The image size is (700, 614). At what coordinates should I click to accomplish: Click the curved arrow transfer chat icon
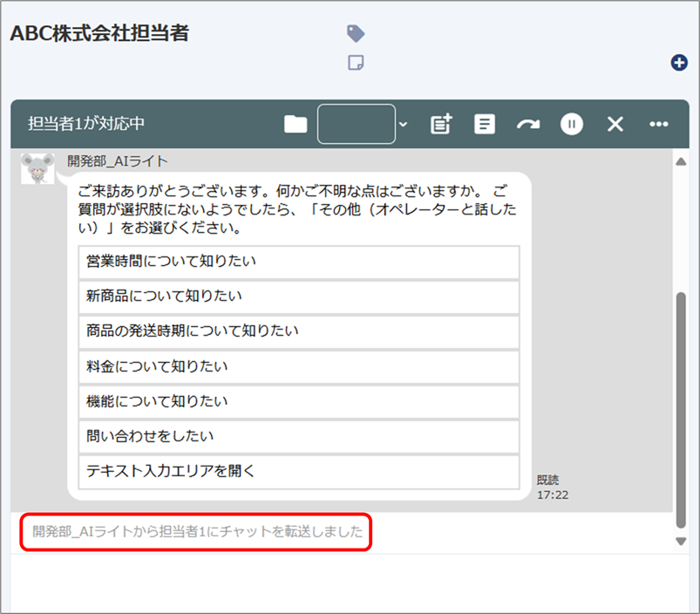[x=528, y=125]
